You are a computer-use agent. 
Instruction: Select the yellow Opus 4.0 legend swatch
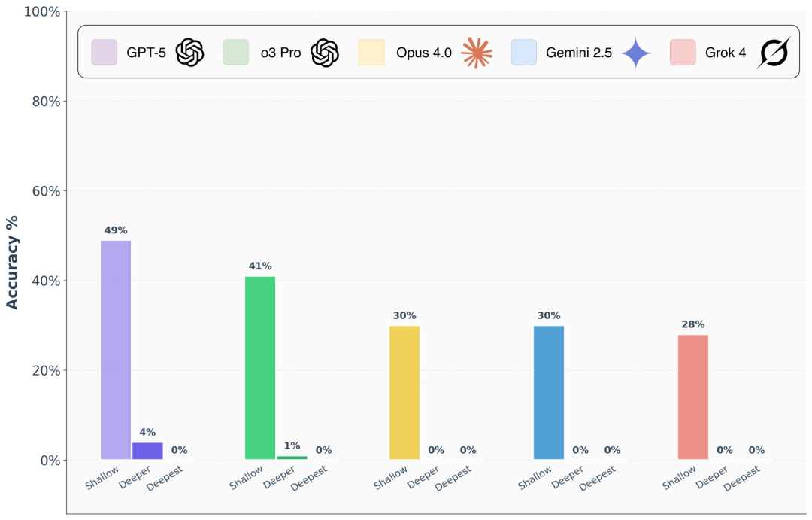[371, 53]
